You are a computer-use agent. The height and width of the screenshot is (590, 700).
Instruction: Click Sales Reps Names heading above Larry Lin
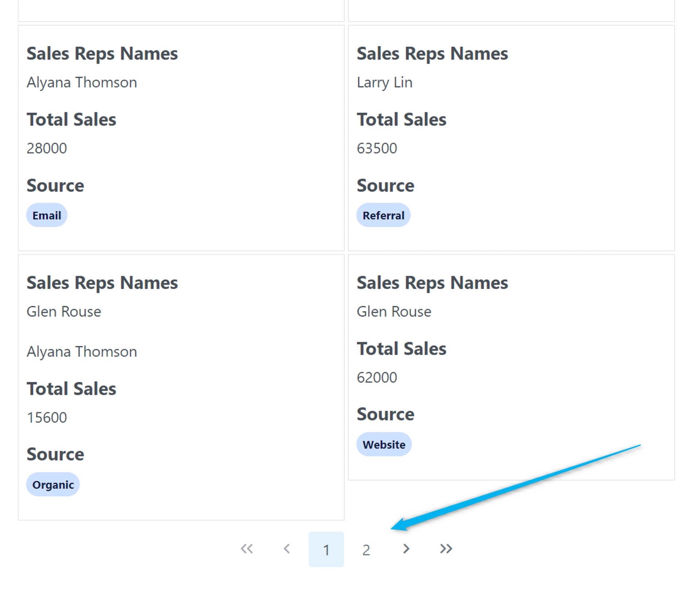pos(432,54)
